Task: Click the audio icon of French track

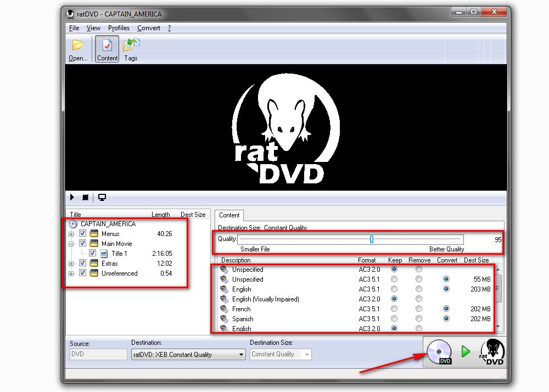Action: click(224, 309)
